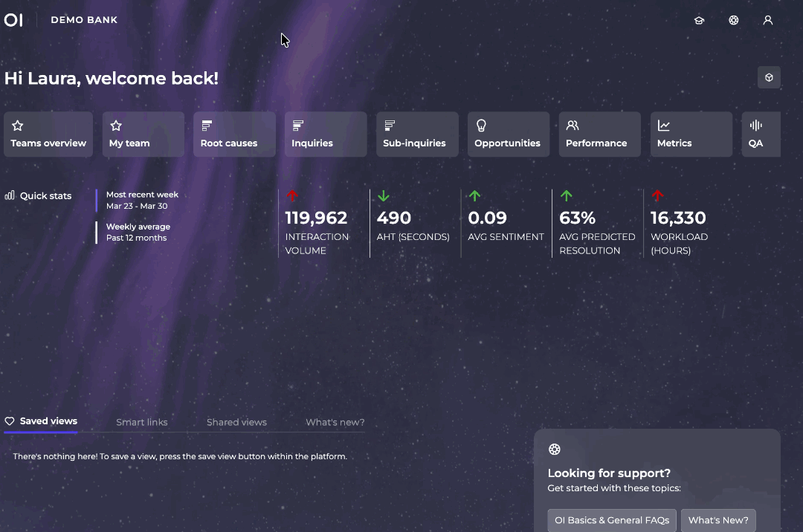Open the QA card
Viewport: 803px width, 532px height.
tap(761, 134)
